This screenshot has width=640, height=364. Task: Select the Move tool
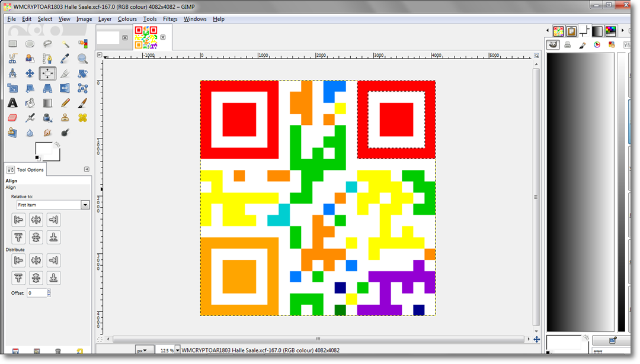[30, 73]
